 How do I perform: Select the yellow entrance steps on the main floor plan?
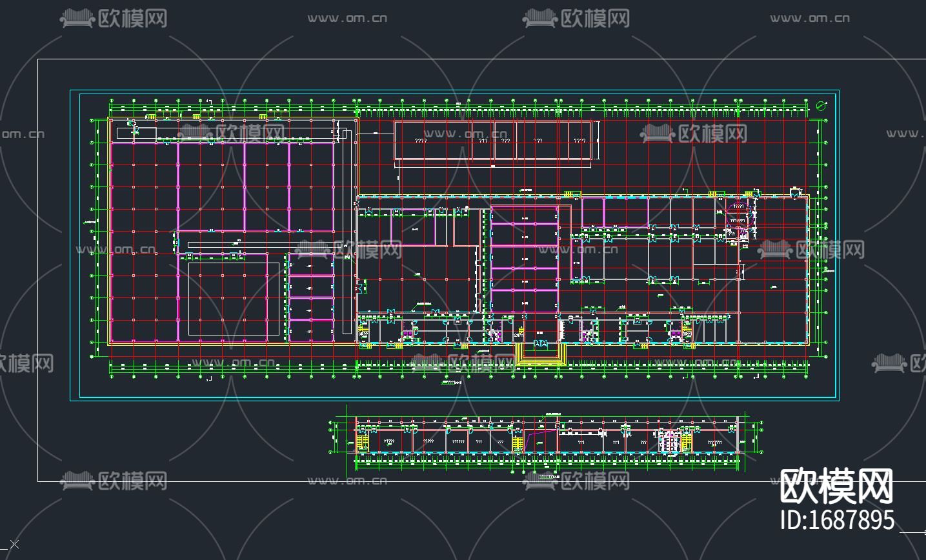541,354
